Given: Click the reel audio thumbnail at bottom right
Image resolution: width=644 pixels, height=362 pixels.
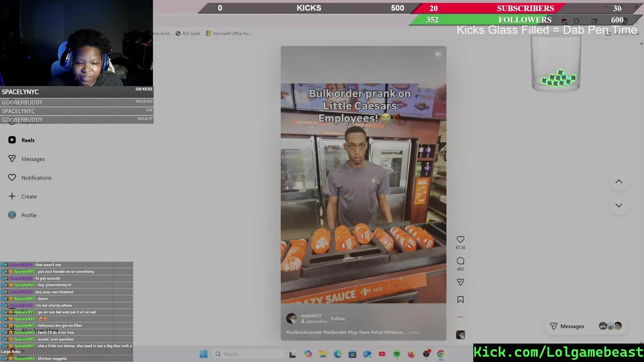Looking at the screenshot, I should 460,335.
